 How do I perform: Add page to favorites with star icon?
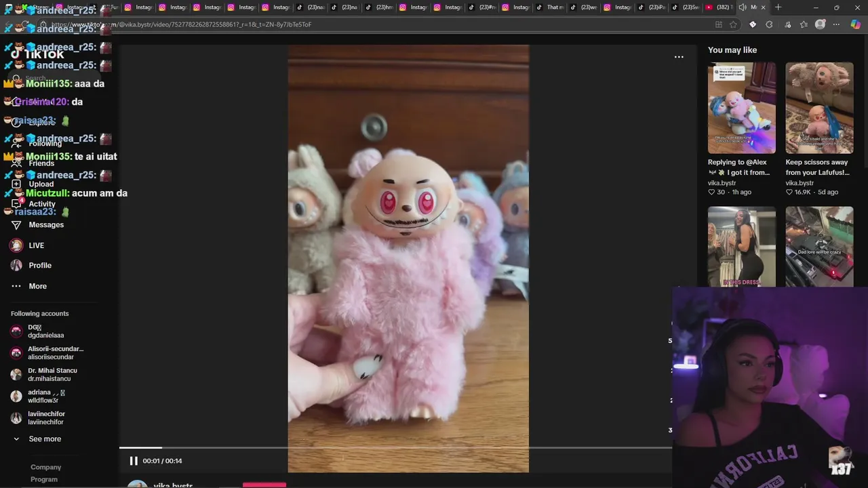[733, 24]
